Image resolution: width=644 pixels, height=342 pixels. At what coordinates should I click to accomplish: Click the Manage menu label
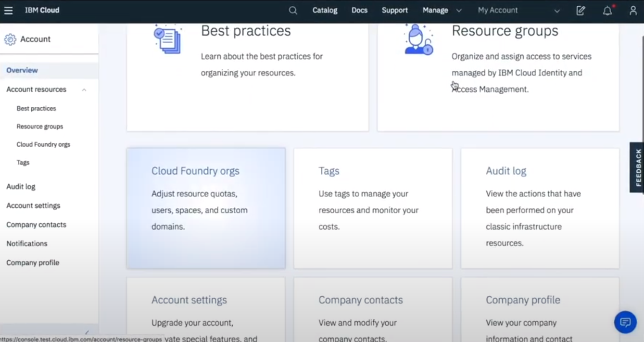435,10
